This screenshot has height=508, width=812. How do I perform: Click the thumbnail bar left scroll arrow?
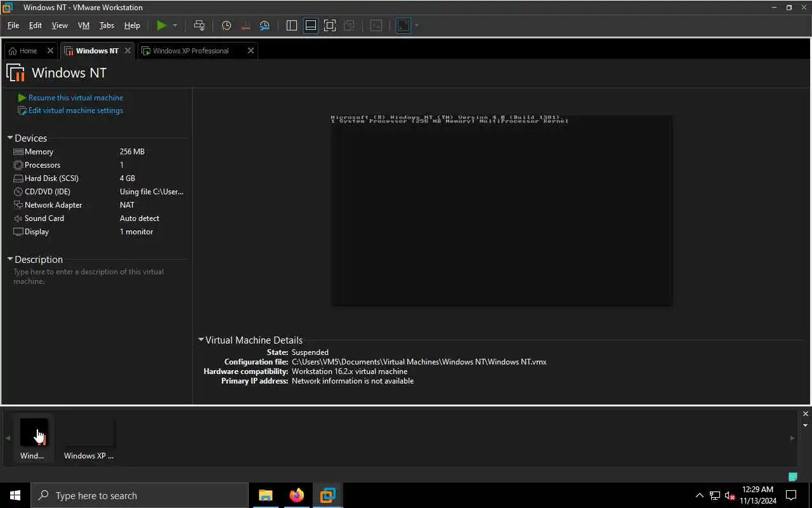pos(8,438)
